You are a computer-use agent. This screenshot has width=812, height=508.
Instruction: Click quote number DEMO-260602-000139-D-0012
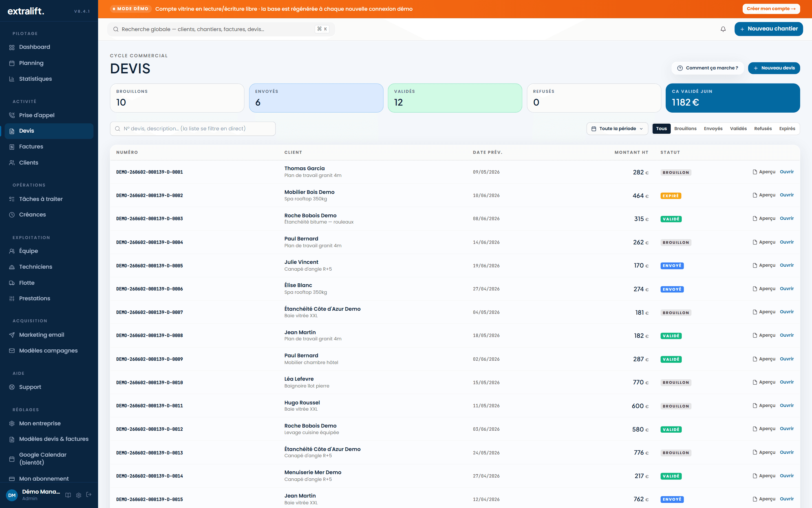pos(149,429)
